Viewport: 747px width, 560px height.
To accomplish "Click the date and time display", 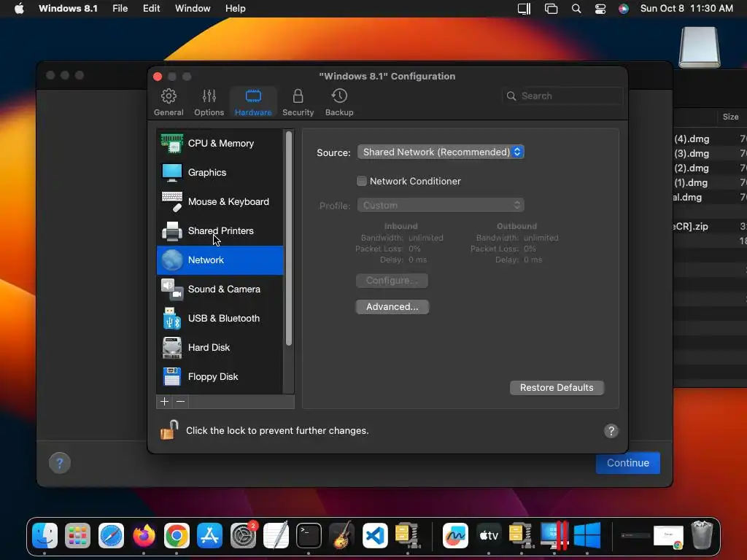I will [x=686, y=9].
